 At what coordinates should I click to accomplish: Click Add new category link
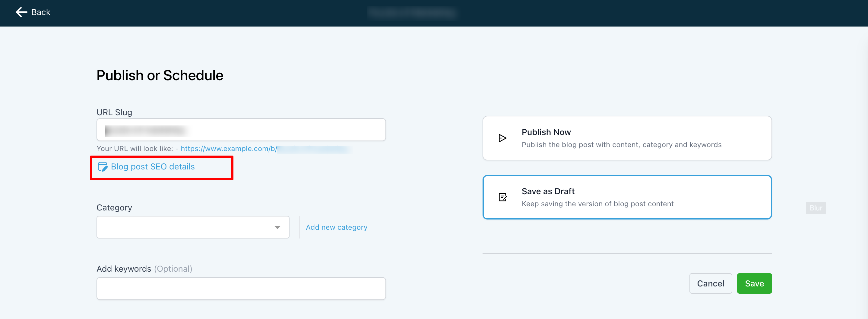point(336,227)
